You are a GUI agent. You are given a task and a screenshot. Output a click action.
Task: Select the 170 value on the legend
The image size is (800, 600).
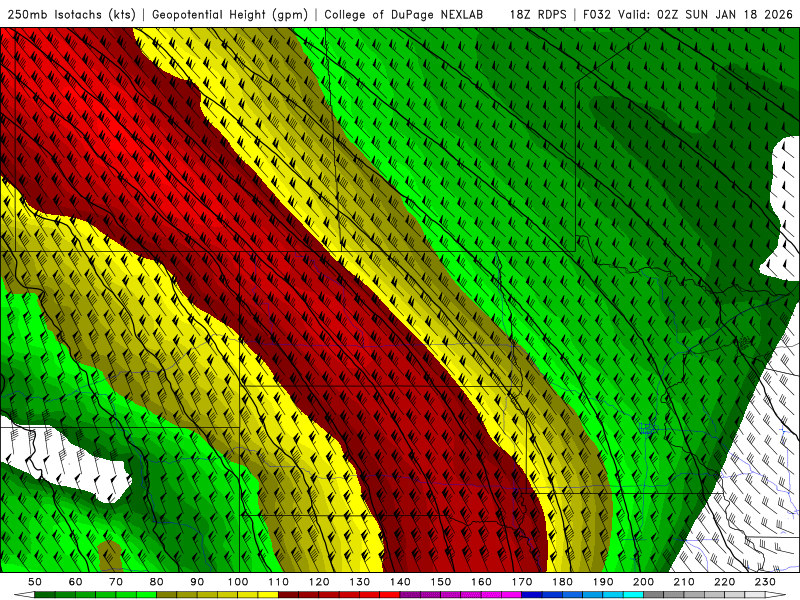[x=522, y=582]
